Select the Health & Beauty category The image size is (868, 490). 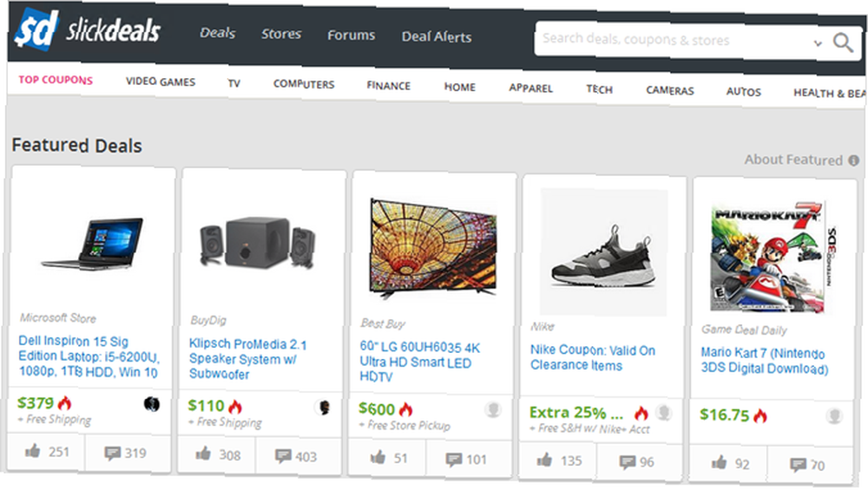(x=829, y=94)
